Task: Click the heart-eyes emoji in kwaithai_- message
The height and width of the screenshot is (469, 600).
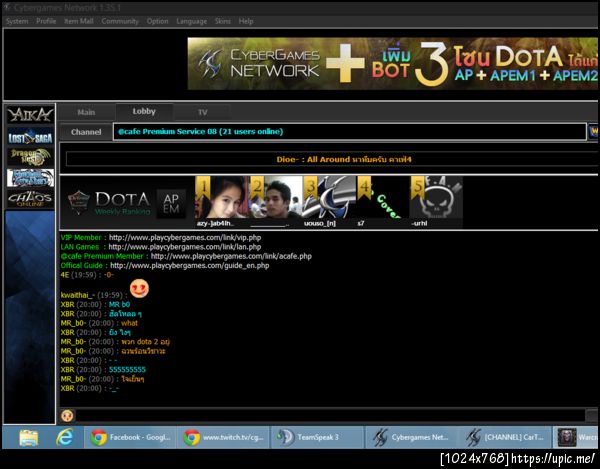Action: 139,288
